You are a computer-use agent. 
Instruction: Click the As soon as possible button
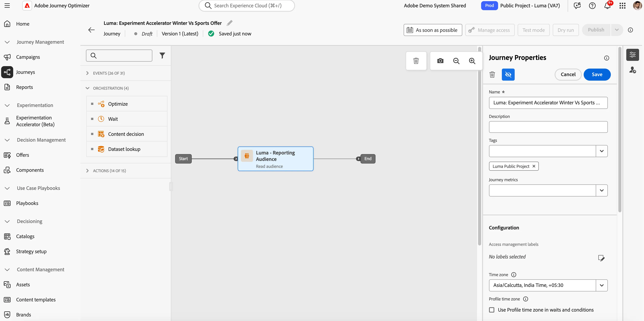(433, 30)
